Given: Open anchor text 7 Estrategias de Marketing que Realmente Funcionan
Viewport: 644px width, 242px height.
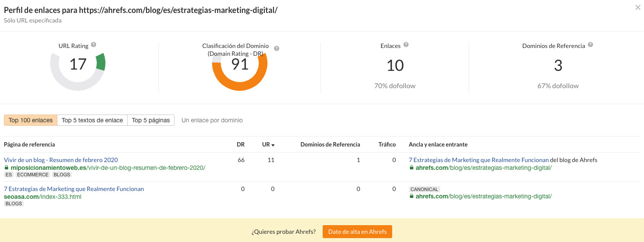Looking at the screenshot, I should click(479, 160).
